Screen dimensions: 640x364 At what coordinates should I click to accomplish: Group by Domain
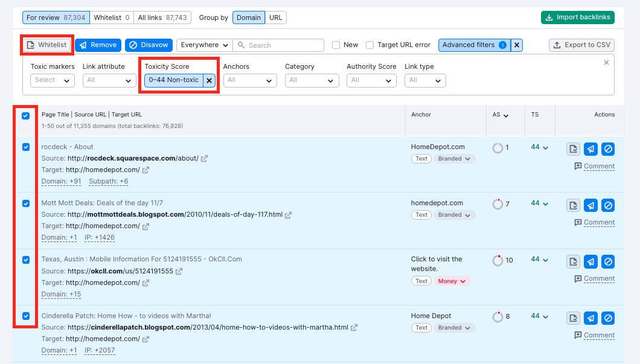click(x=249, y=18)
